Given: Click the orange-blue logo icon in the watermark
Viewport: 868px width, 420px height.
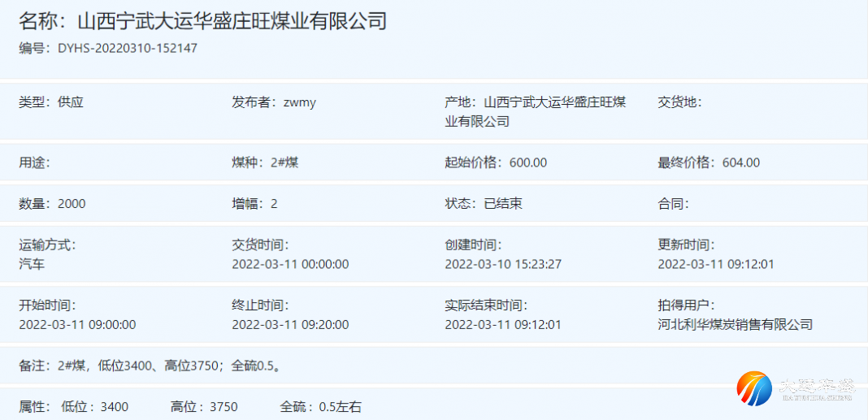Looking at the screenshot, I should coord(754,390).
